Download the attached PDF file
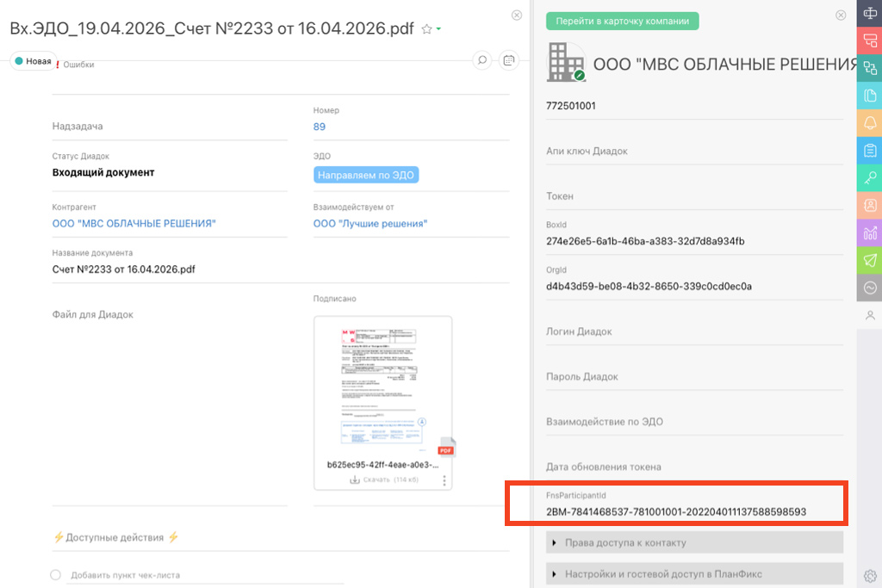This screenshot has width=882, height=588. 384,480
